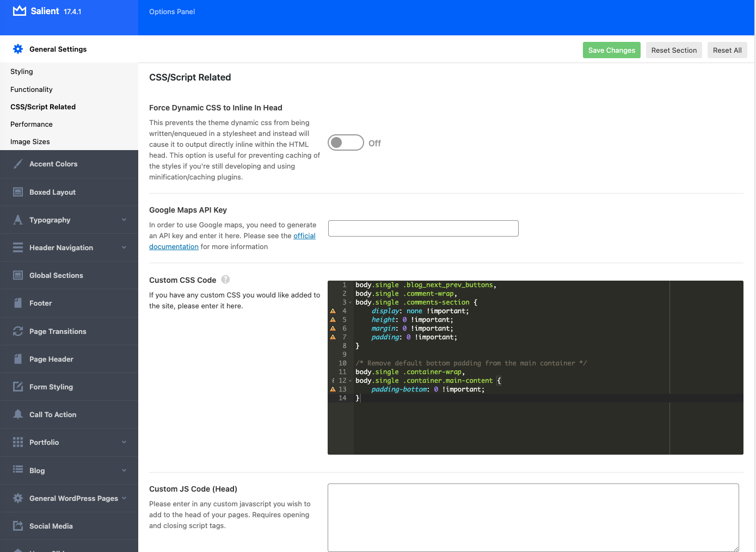This screenshot has height=552, width=756.
Task: Click the Page Transitions refresh icon
Action: [18, 331]
